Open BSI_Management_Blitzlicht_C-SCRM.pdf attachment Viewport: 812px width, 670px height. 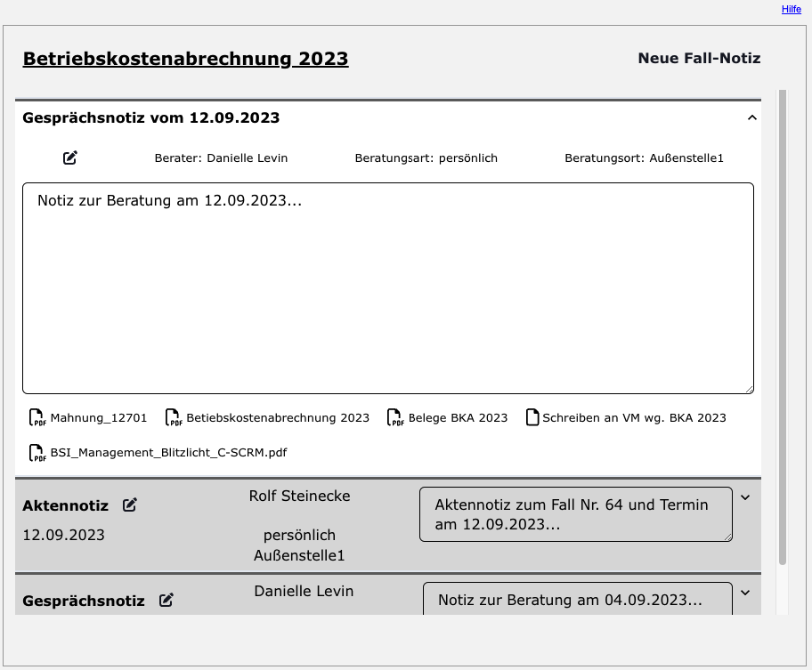tap(168, 453)
